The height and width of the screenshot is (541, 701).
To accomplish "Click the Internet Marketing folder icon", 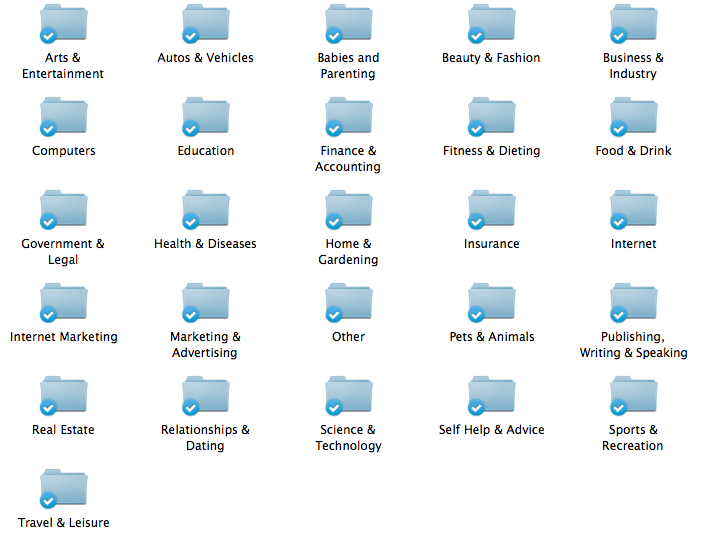I will click(x=64, y=303).
